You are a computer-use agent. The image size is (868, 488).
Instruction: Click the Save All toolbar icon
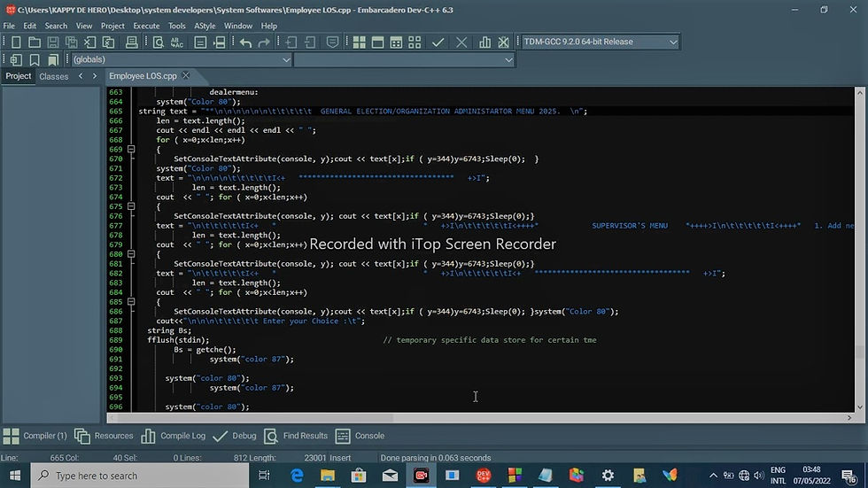tap(72, 42)
